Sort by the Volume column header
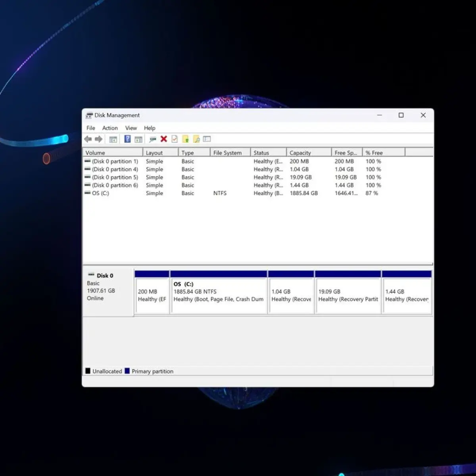Image resolution: width=476 pixels, height=476 pixels. coord(113,153)
